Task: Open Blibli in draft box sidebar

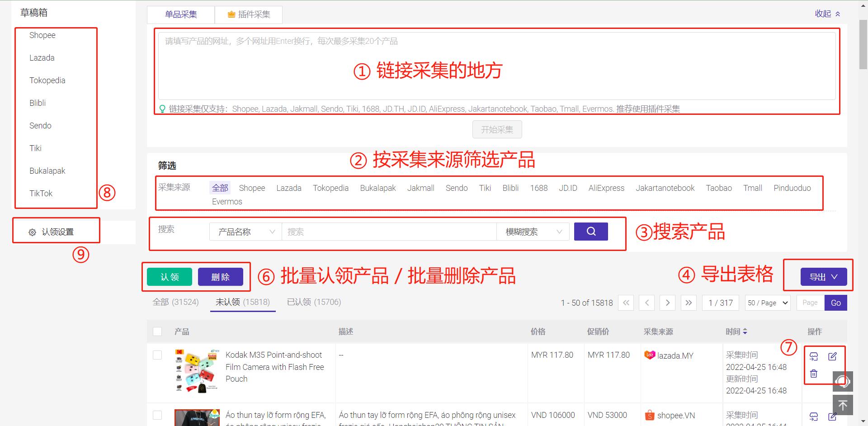Action: [x=38, y=103]
